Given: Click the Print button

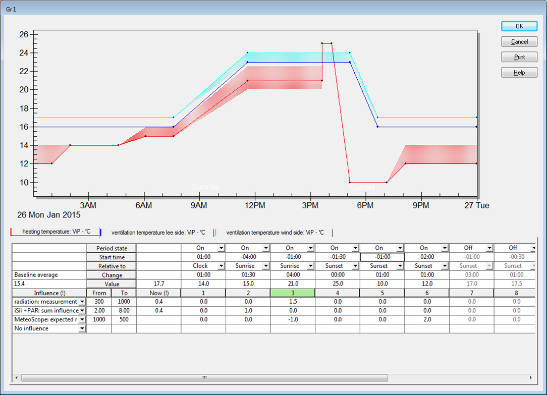Looking at the screenshot, I should coord(519,57).
